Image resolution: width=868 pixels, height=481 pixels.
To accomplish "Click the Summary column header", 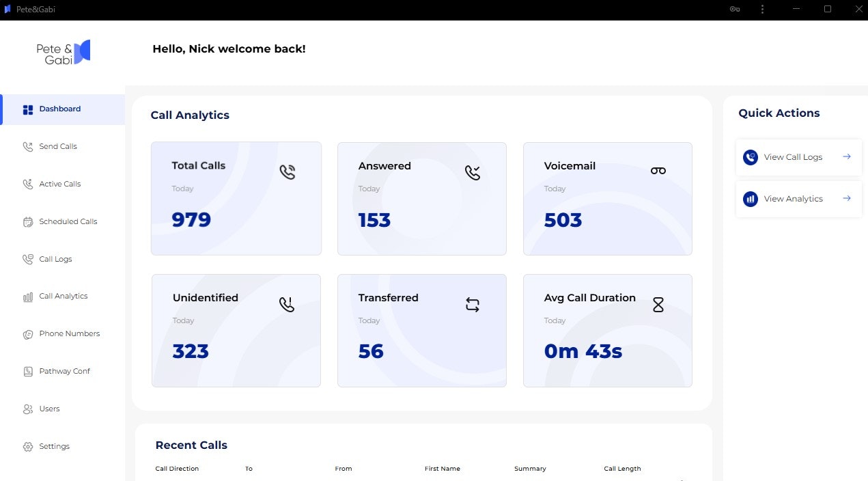I will (530, 469).
